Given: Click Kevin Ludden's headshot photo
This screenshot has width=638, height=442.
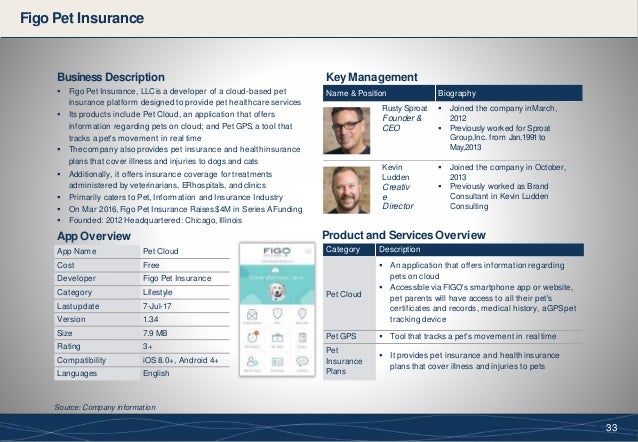Looking at the screenshot, I should coord(347,190).
